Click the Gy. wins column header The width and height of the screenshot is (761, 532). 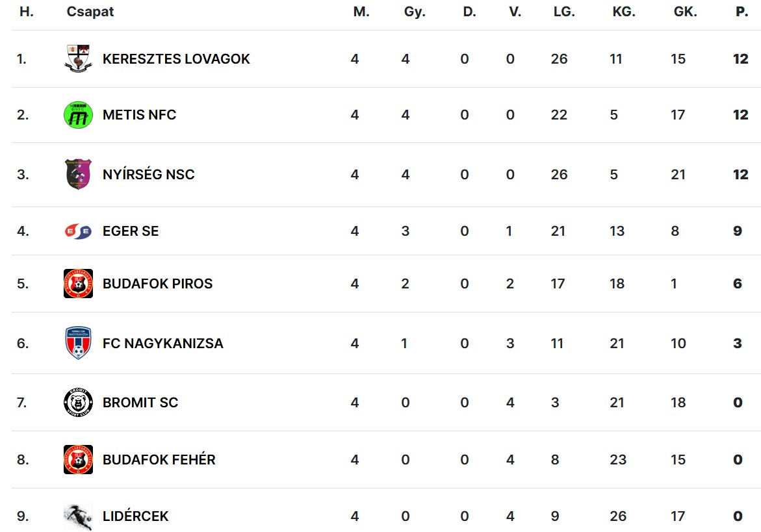point(415,12)
